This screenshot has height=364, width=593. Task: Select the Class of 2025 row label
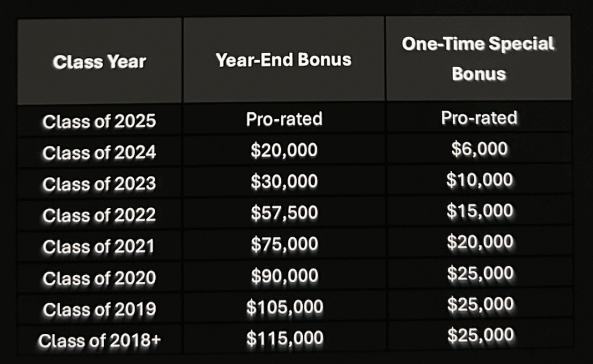[99, 122]
